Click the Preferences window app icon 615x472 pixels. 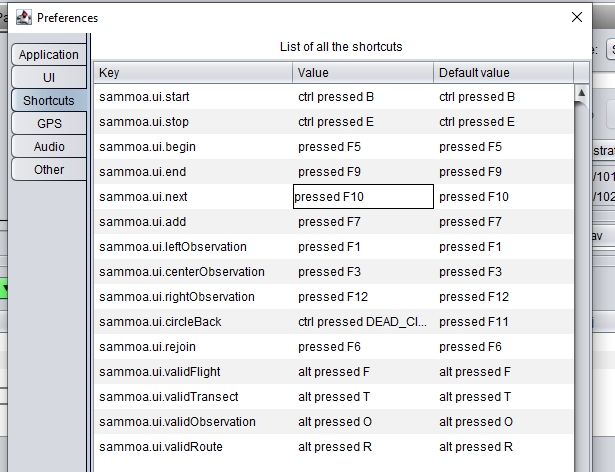pos(24,18)
